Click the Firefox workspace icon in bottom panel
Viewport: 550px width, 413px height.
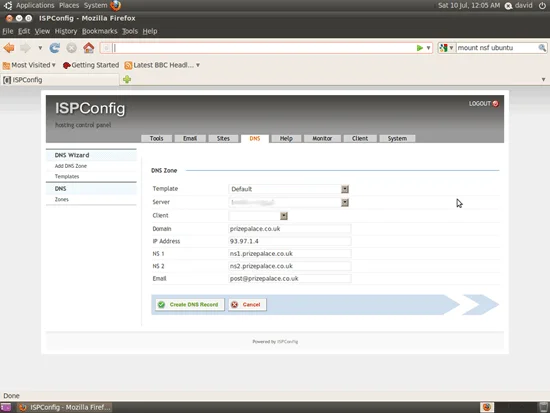[487, 407]
